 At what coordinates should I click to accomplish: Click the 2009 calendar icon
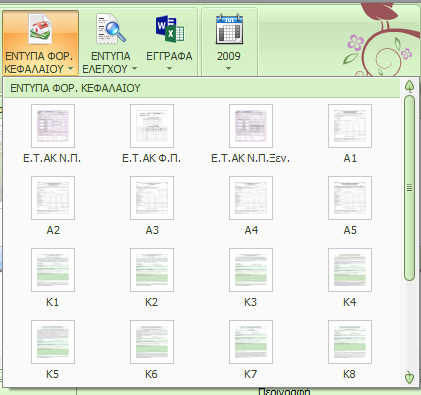tap(229, 29)
